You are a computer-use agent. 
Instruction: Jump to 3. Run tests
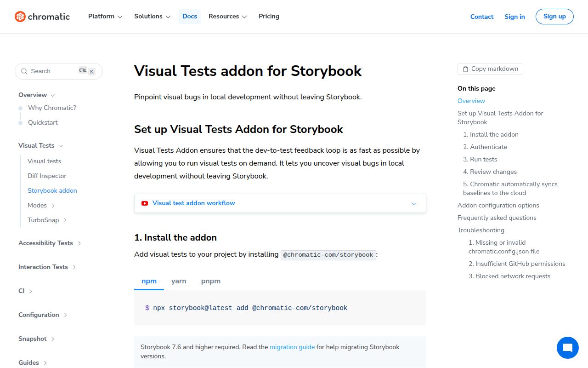[x=480, y=160]
